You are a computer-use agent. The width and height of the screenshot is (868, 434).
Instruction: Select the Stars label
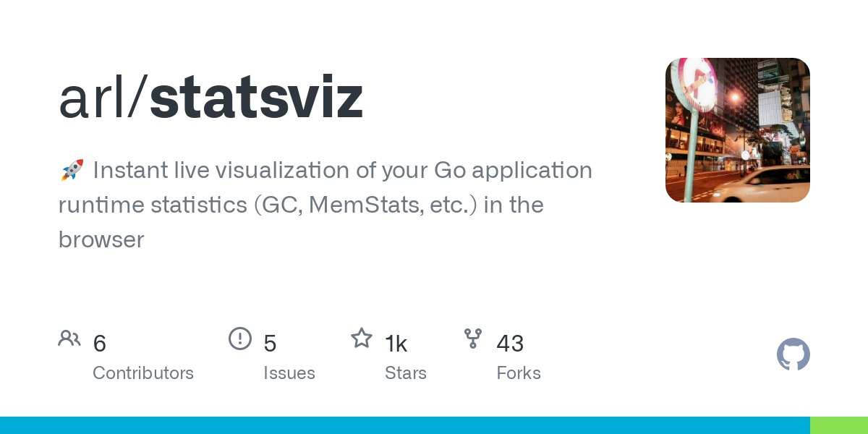click(x=406, y=373)
